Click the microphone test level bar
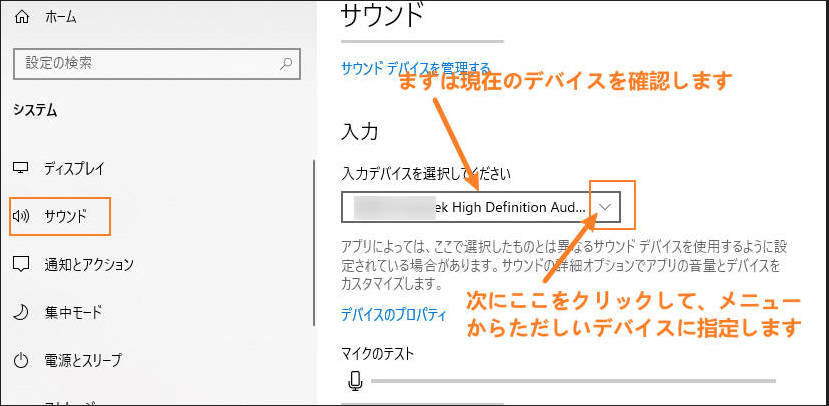Image resolution: width=829 pixels, height=406 pixels. tap(574, 381)
